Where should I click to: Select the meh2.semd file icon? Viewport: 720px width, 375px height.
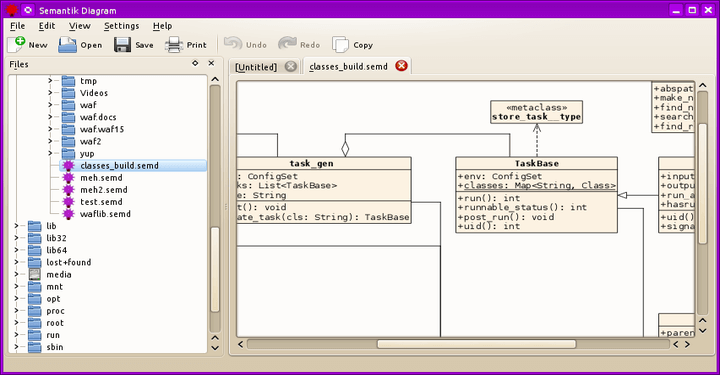[x=68, y=190]
